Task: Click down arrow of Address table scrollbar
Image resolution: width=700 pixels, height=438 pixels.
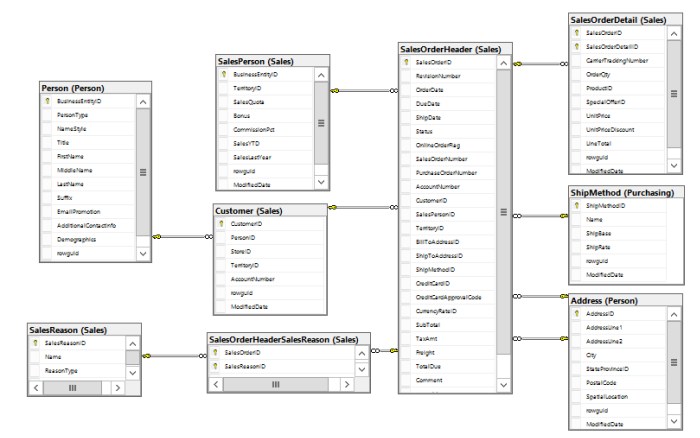Action: 674,421
